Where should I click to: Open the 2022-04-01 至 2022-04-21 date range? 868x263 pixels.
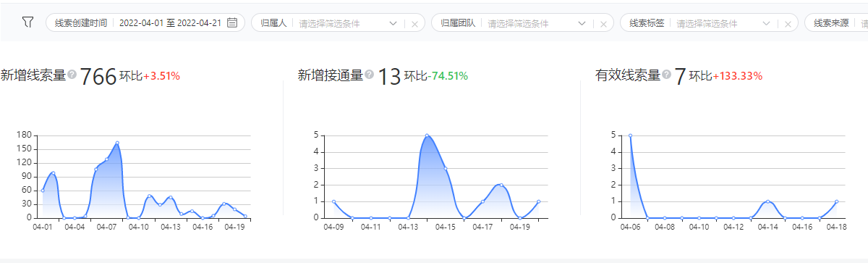pyautogui.click(x=169, y=23)
